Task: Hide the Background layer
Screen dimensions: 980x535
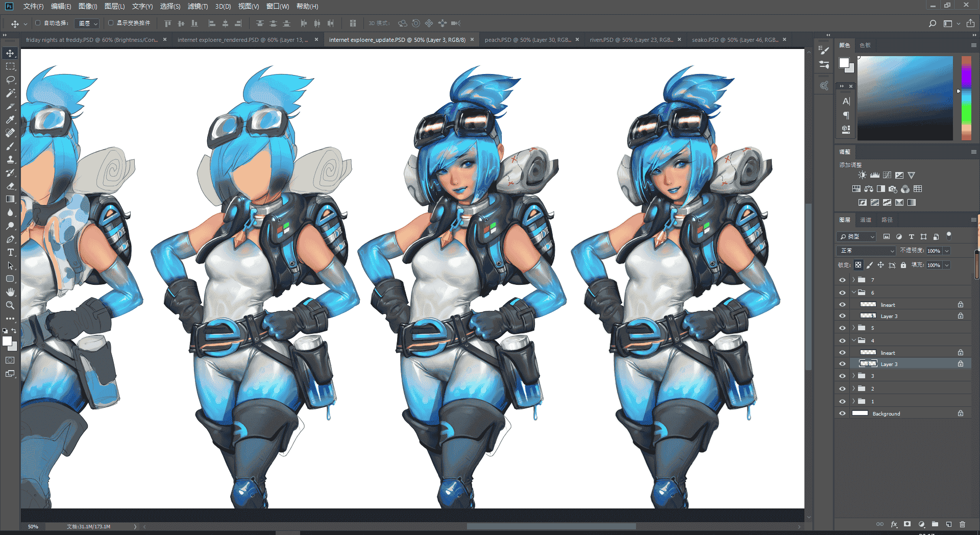Action: point(842,414)
